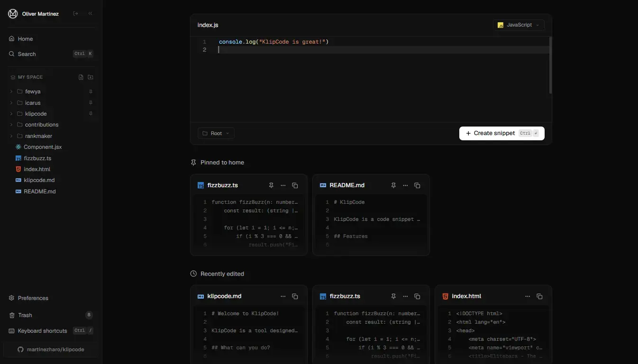Click the code editor vertical scrollbar
638x364 pixels.
click(550, 65)
